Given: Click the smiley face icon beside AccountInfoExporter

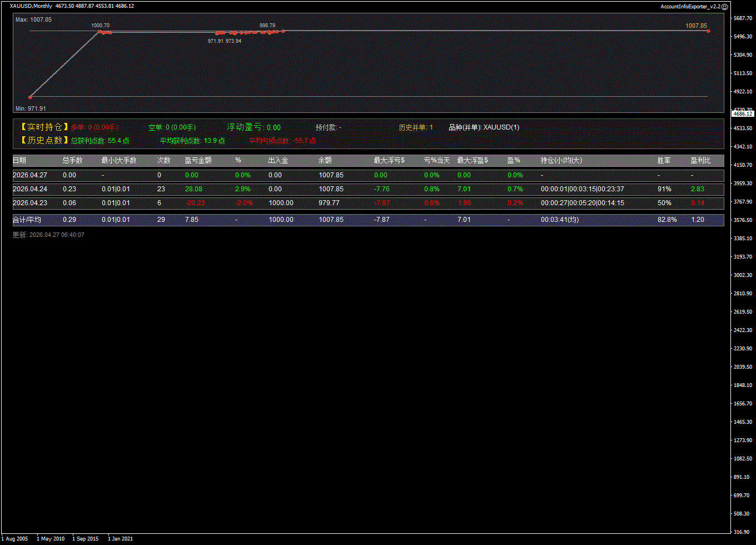Looking at the screenshot, I should click(724, 6).
